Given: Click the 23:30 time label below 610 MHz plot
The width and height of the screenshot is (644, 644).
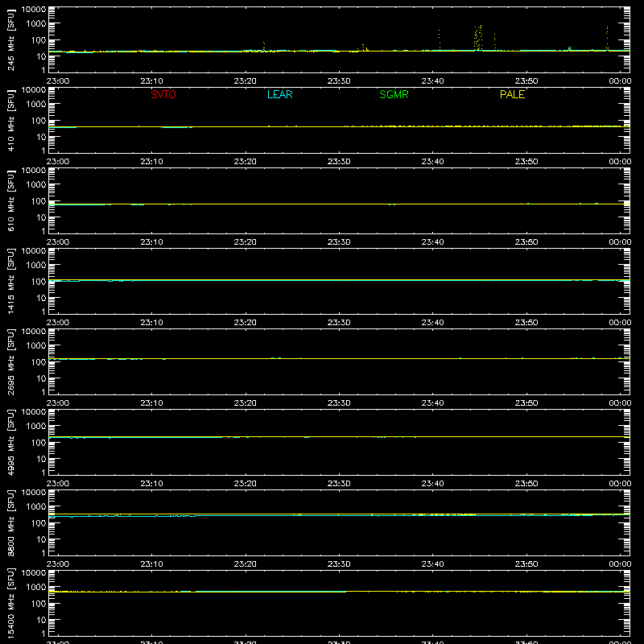Looking at the screenshot, I should tap(339, 242).
